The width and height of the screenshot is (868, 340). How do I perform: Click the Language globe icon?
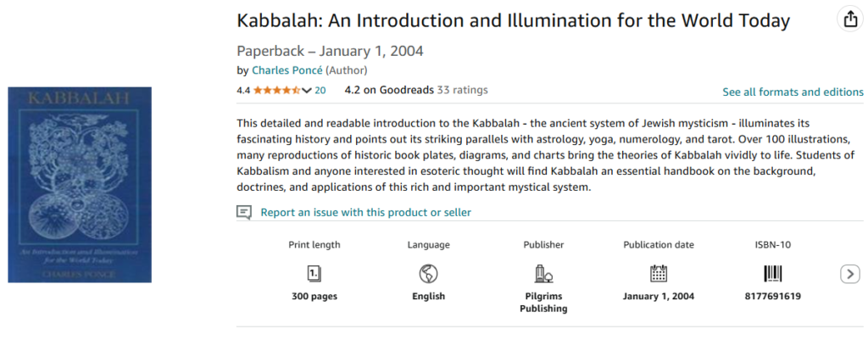(428, 273)
